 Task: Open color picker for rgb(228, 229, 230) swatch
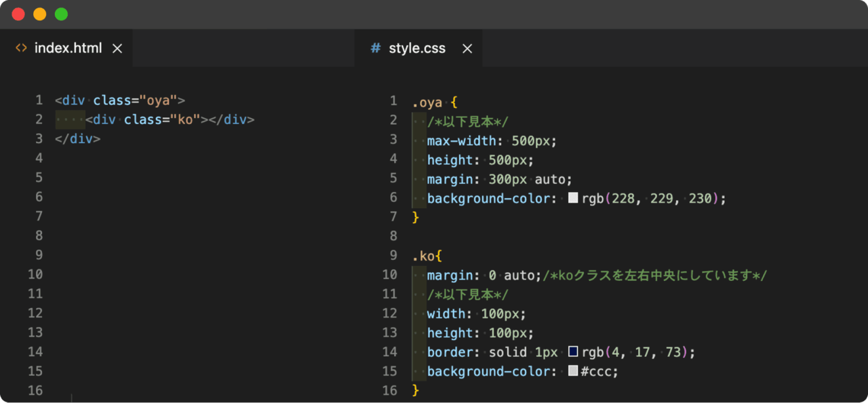(573, 198)
